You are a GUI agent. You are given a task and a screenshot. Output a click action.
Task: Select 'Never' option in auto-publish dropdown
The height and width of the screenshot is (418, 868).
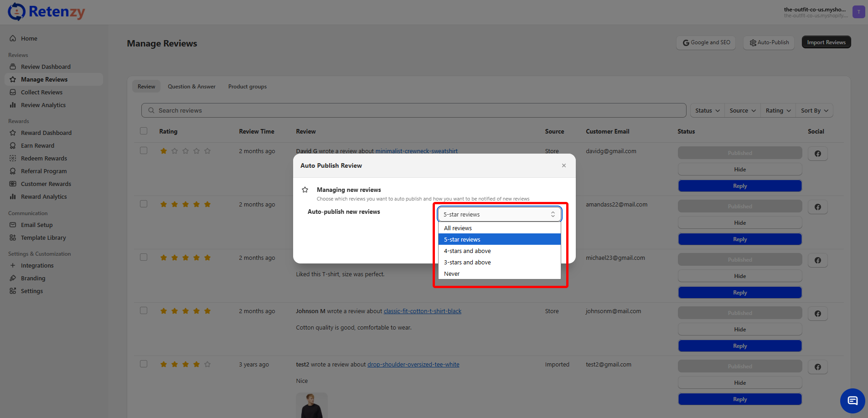(x=452, y=274)
